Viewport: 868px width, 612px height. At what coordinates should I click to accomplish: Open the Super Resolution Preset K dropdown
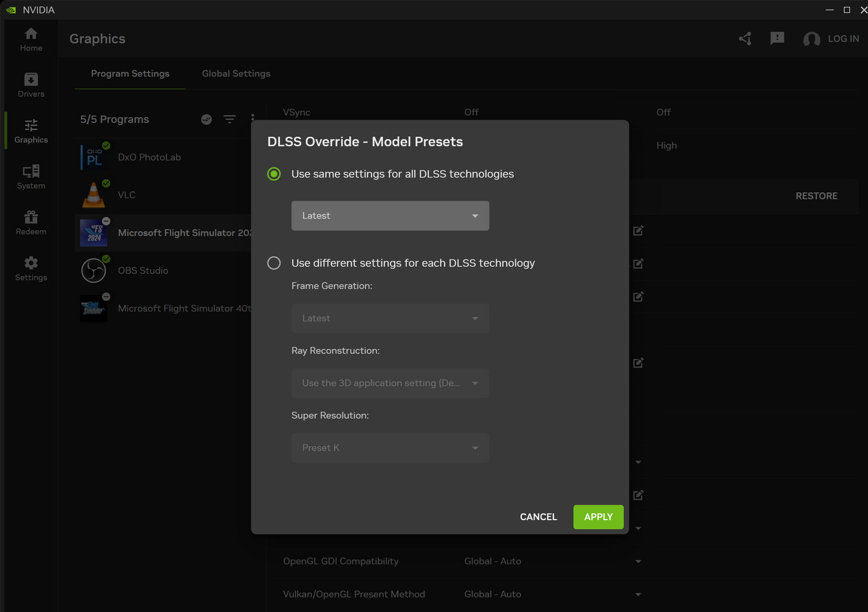390,448
